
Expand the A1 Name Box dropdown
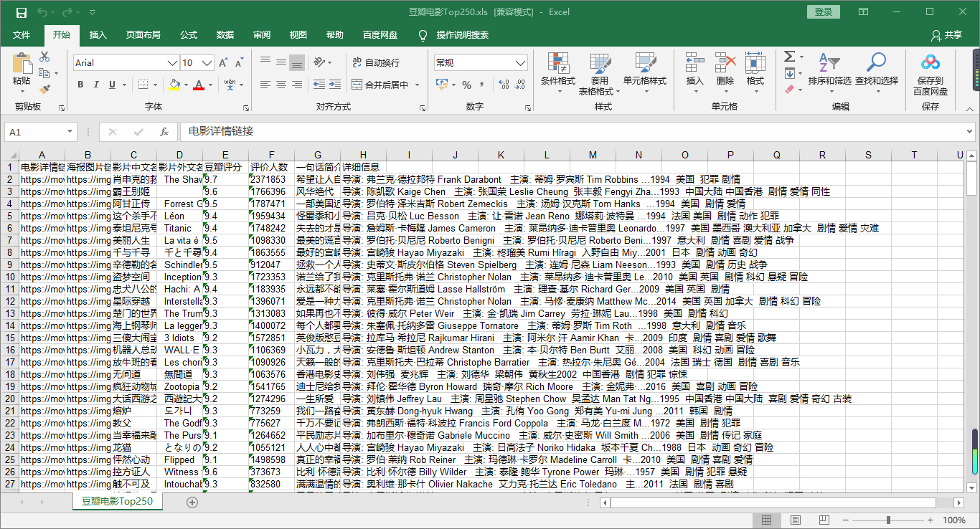[70, 132]
